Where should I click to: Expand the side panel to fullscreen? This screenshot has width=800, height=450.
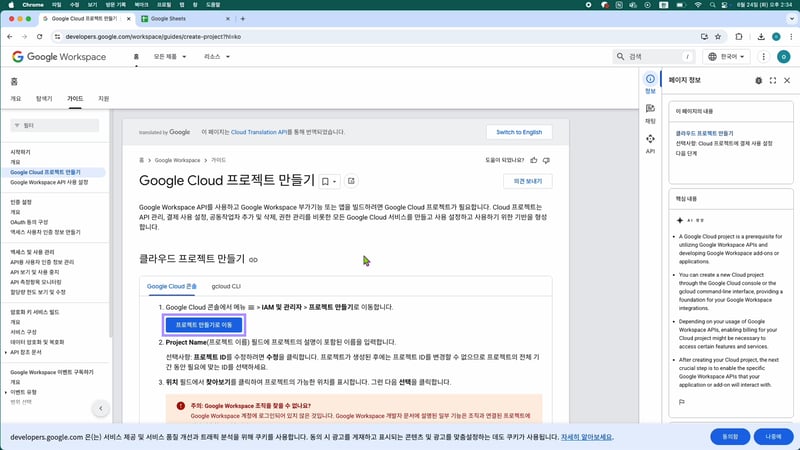point(773,81)
